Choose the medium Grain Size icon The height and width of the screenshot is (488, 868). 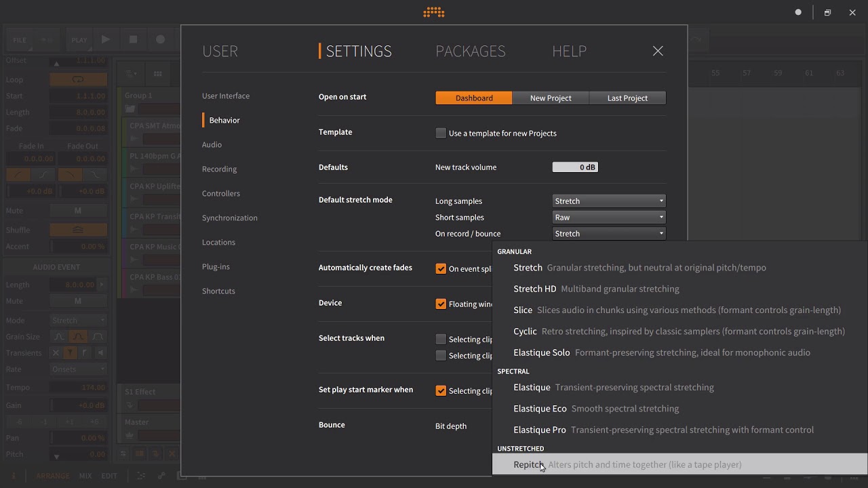[79, 337]
